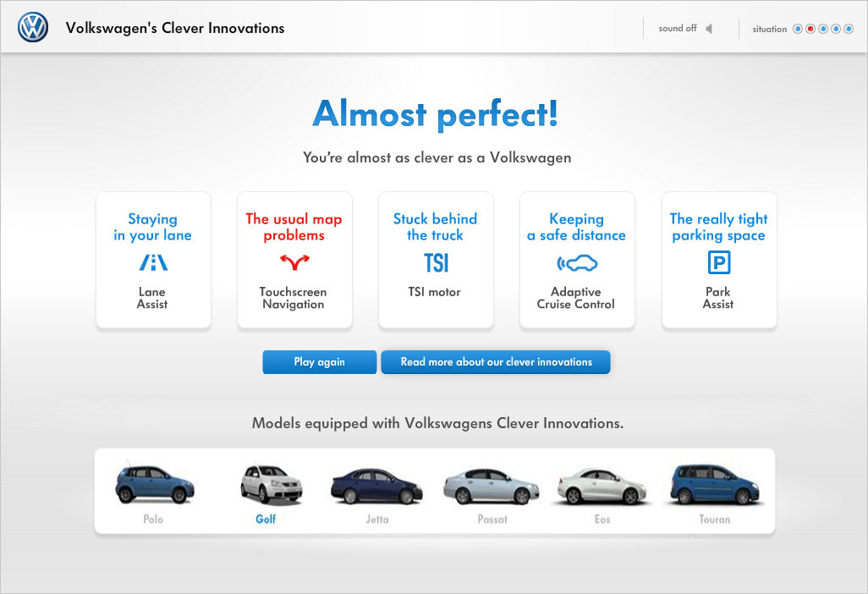868x594 pixels.
Task: Select the red second situation dot
Action: (810, 29)
